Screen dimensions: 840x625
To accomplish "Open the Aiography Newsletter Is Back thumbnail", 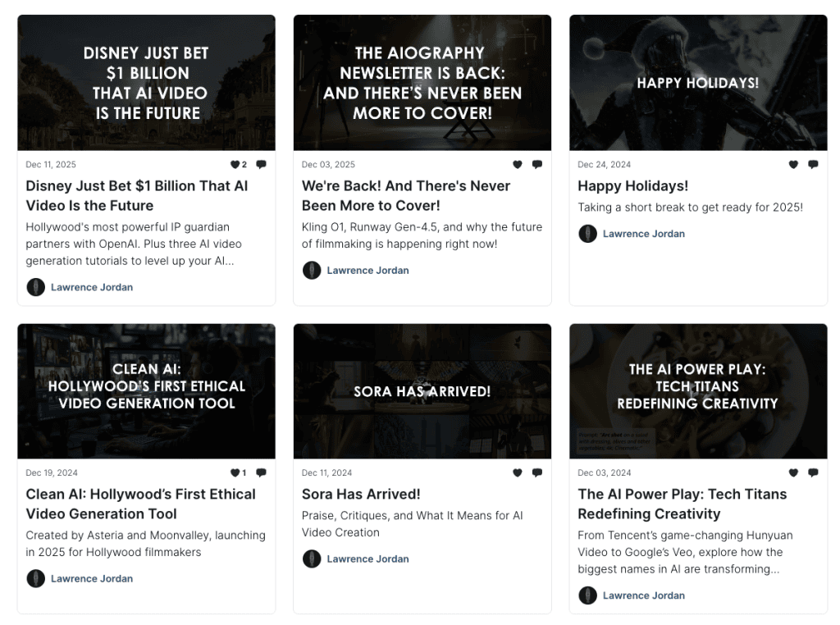I will point(422,83).
